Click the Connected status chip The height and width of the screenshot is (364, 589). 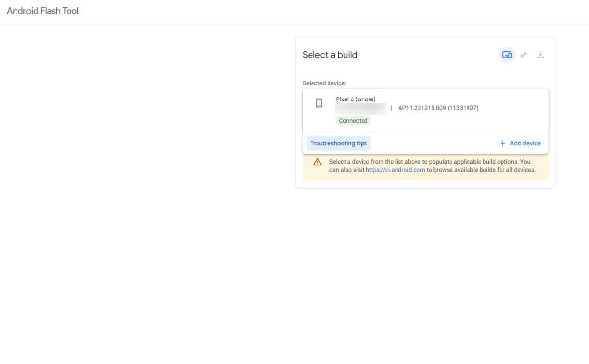click(x=353, y=120)
